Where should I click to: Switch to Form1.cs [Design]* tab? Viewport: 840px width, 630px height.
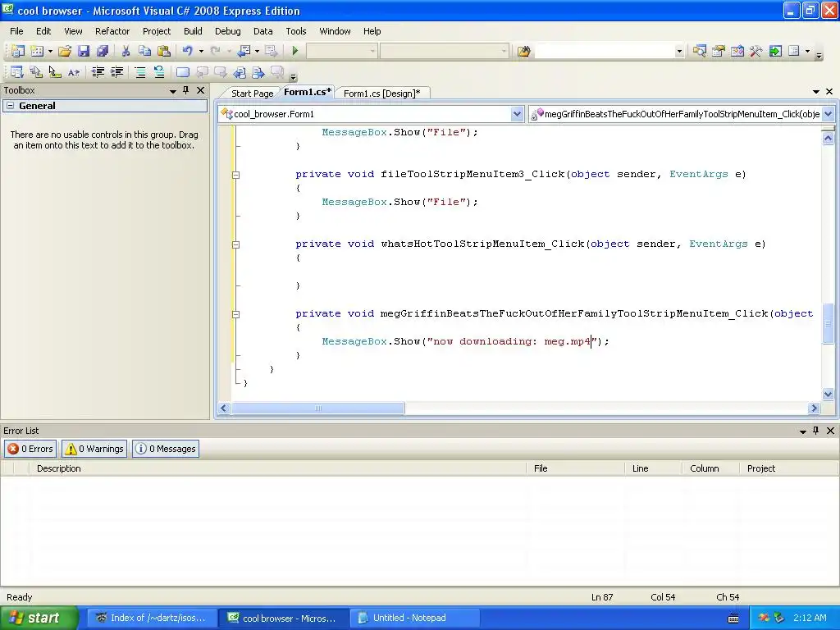(x=382, y=94)
